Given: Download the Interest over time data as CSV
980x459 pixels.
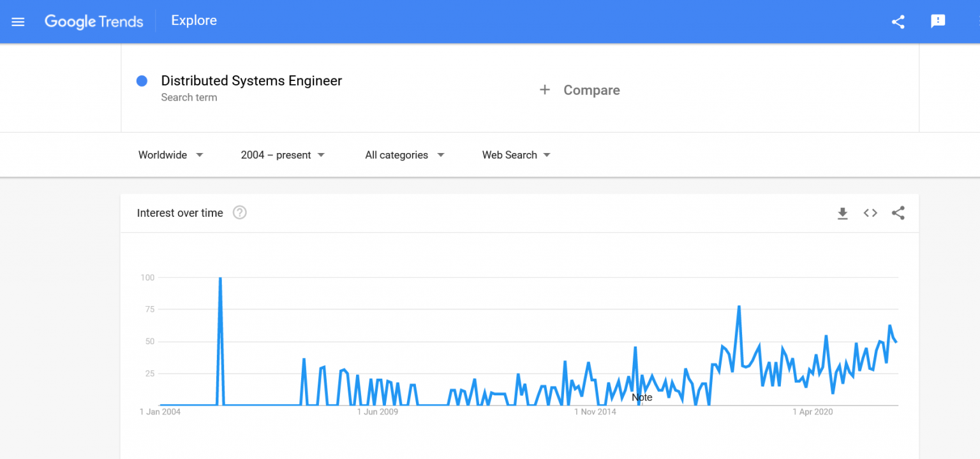Looking at the screenshot, I should click(x=842, y=213).
